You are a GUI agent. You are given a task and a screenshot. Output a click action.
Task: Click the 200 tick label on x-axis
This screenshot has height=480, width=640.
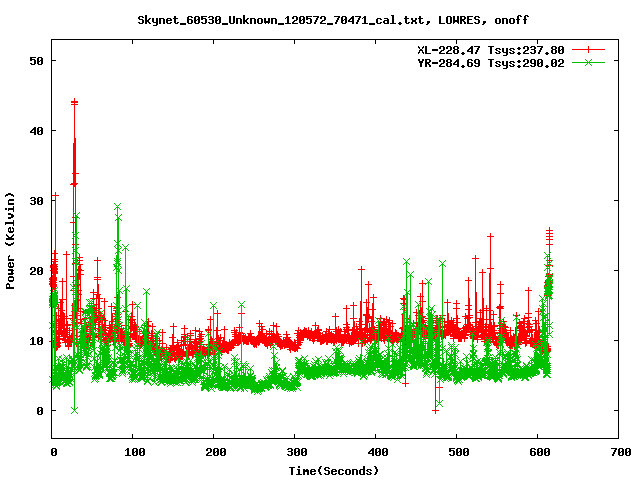click(214, 453)
